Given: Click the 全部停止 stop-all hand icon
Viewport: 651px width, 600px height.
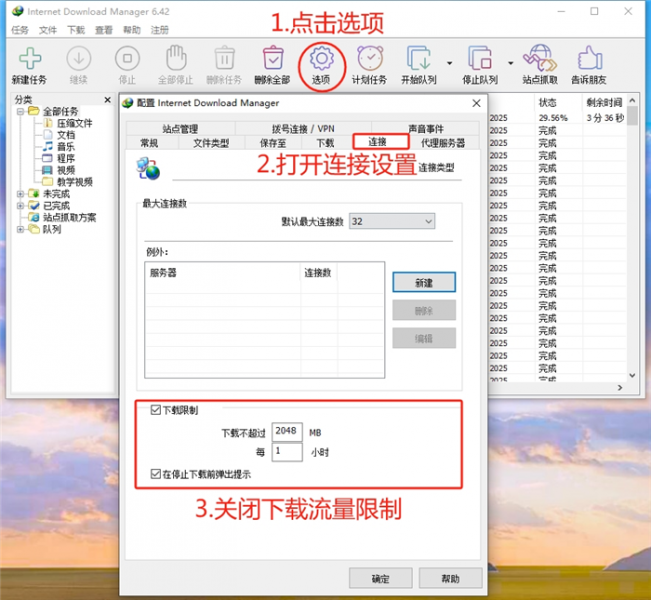Looking at the screenshot, I should pos(176,58).
